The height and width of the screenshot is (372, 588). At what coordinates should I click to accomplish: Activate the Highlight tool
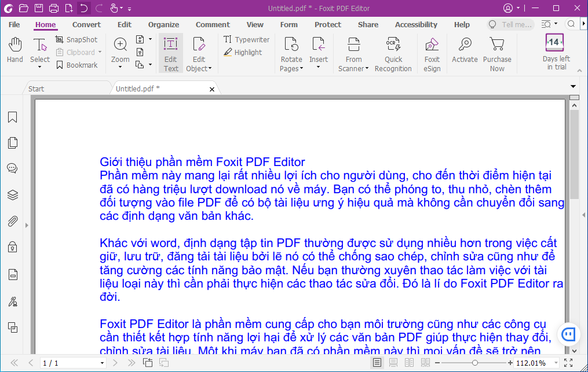243,52
